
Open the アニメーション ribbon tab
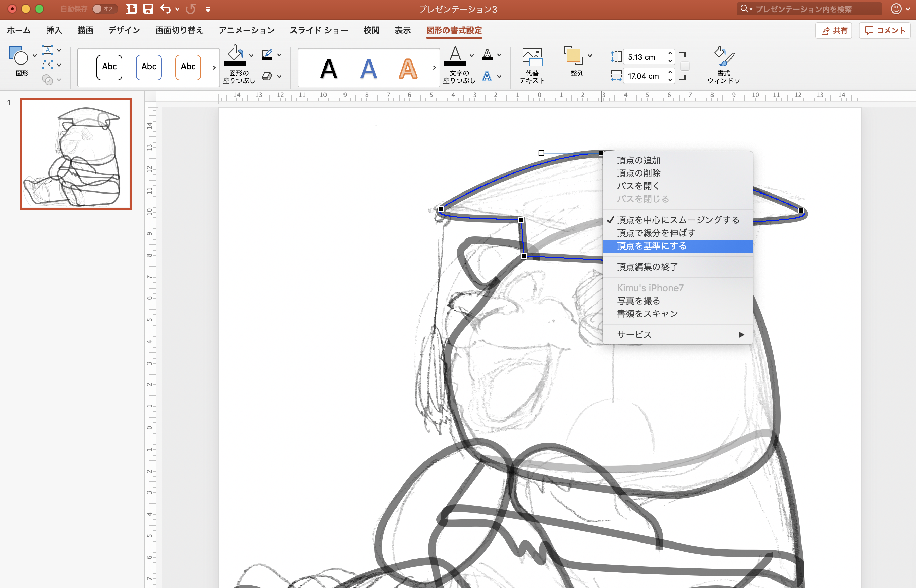246,30
